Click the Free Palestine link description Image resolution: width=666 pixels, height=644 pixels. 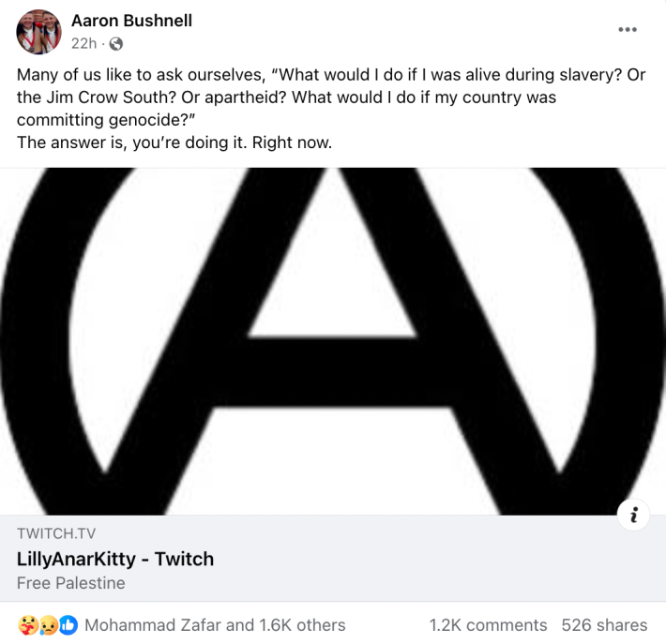point(71,583)
